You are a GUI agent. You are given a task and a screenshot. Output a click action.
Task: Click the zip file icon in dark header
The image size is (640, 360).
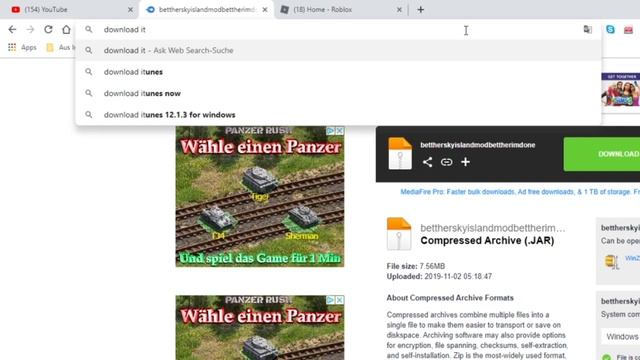pyautogui.click(x=400, y=153)
